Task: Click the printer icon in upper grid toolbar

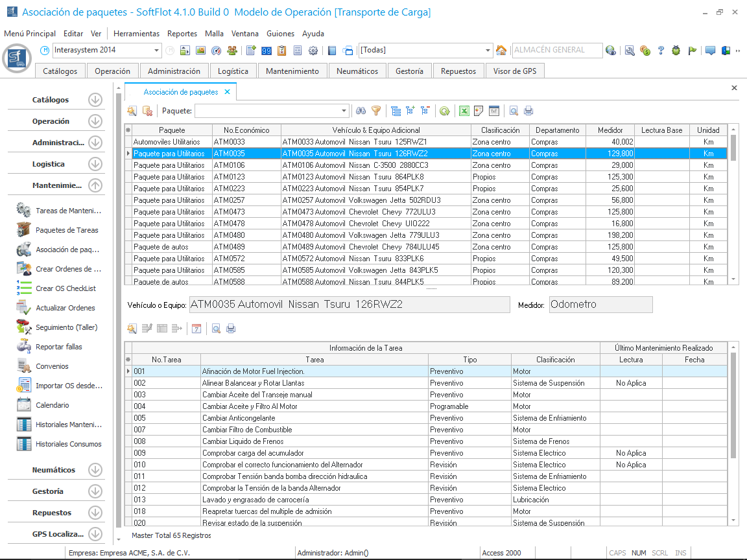Action: (x=528, y=111)
